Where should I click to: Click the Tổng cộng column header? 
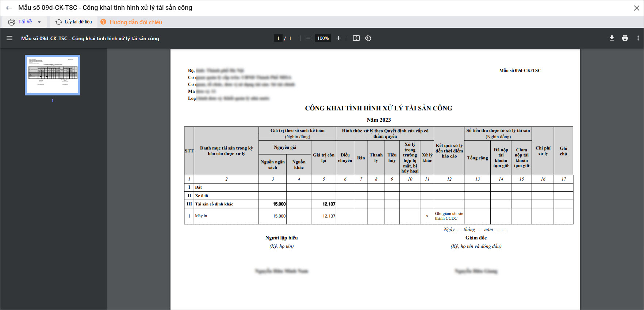478,158
